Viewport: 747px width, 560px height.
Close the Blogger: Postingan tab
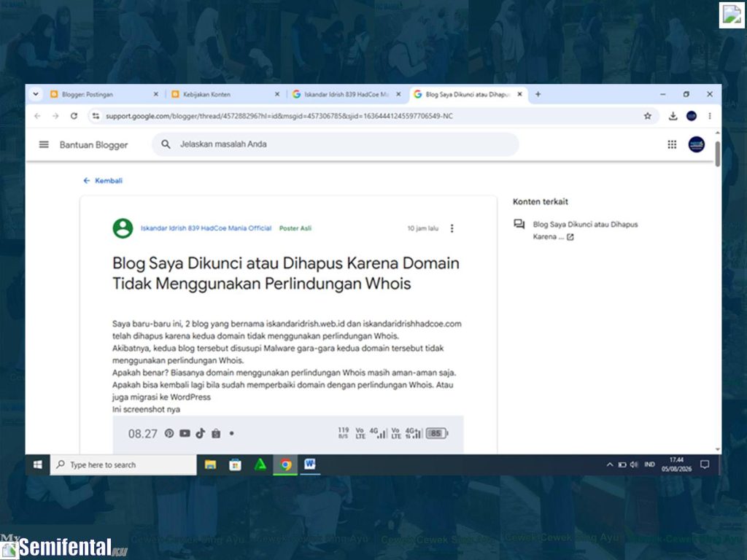point(156,94)
